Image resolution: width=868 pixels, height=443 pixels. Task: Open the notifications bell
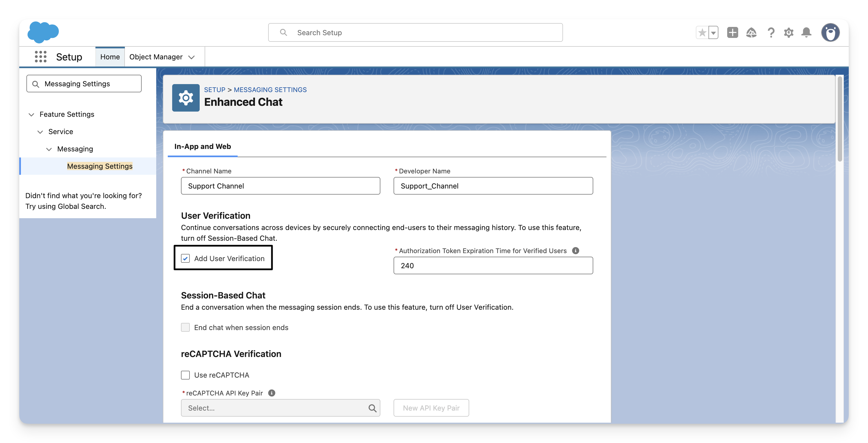click(x=806, y=33)
